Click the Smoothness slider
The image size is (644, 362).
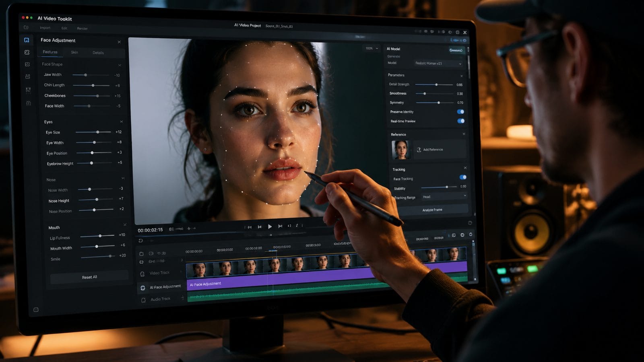click(434, 93)
